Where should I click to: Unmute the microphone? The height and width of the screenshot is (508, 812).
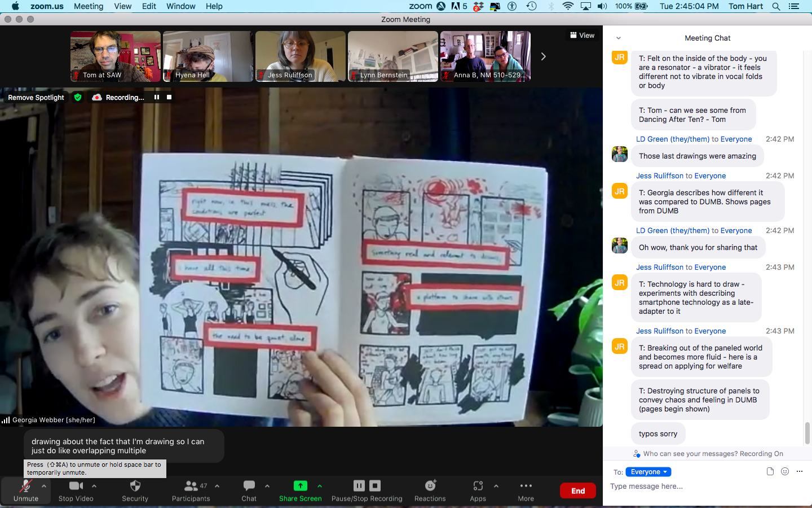(x=26, y=490)
